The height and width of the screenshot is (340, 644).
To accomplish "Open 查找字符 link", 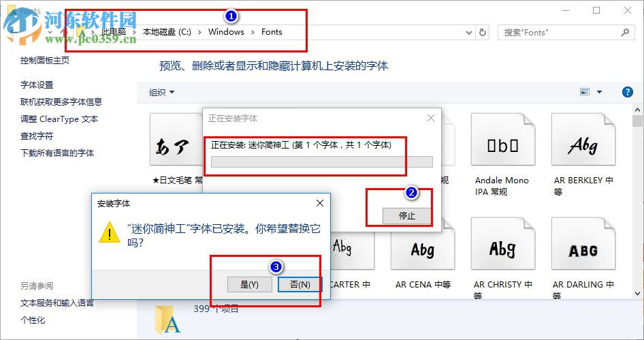I will [37, 136].
